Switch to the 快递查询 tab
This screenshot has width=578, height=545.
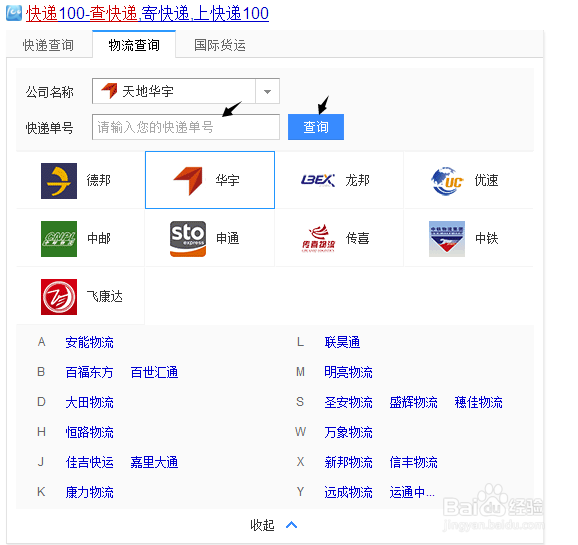click(x=48, y=45)
